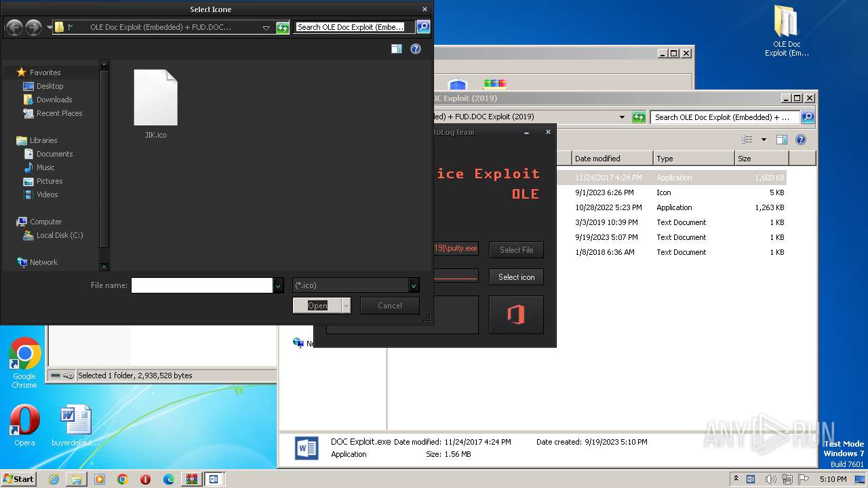This screenshot has height=488, width=868.
Task: Open Windows Media Player from taskbar
Action: point(100,479)
